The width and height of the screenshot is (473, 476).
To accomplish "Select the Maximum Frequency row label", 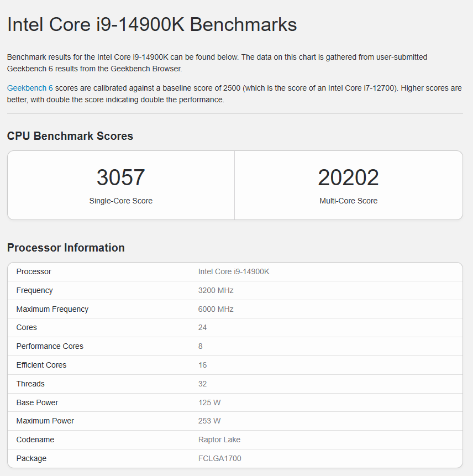I will tap(52, 309).
